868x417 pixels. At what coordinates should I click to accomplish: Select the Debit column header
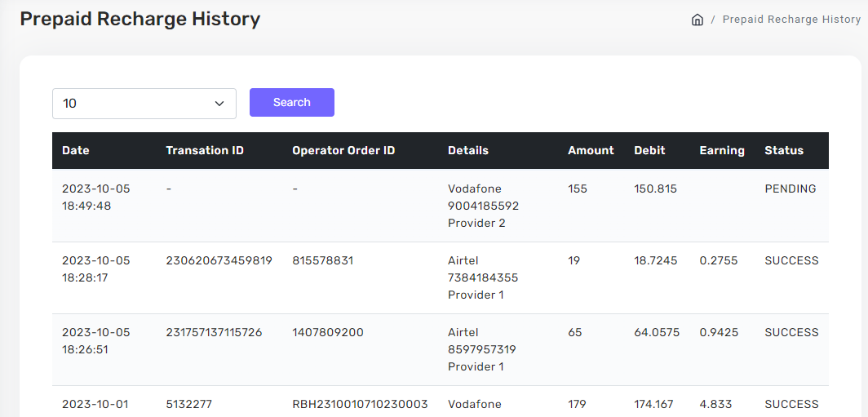[649, 150]
